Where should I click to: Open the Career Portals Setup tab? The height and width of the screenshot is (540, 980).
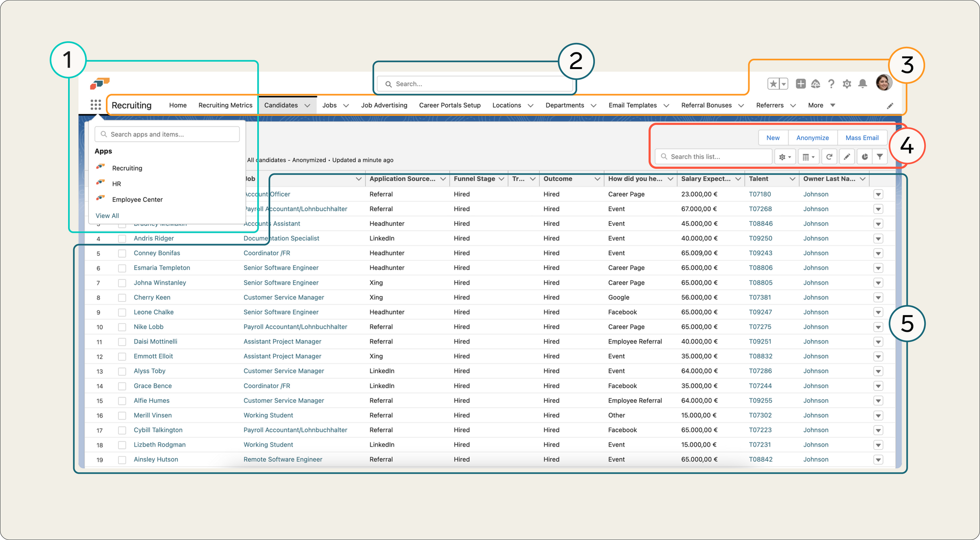[449, 105]
